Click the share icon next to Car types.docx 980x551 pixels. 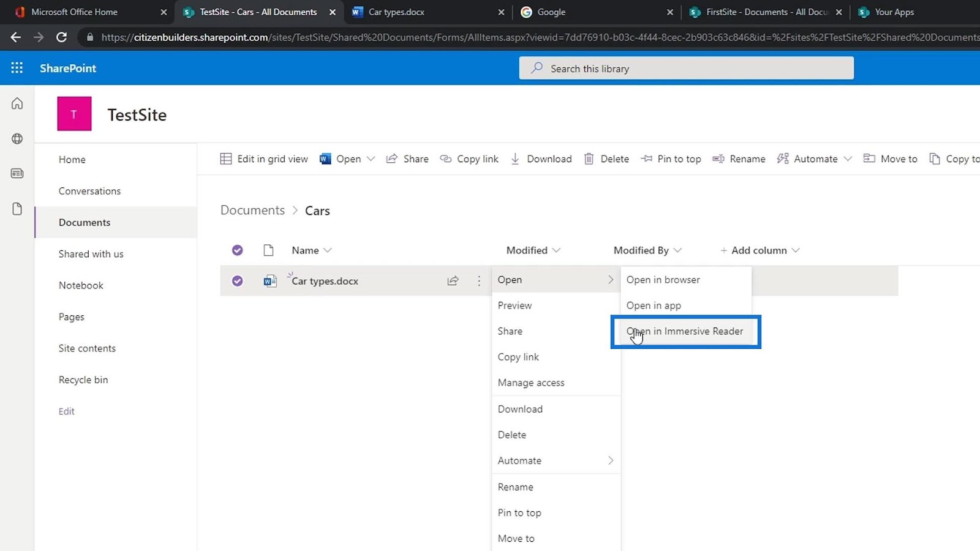[453, 281]
